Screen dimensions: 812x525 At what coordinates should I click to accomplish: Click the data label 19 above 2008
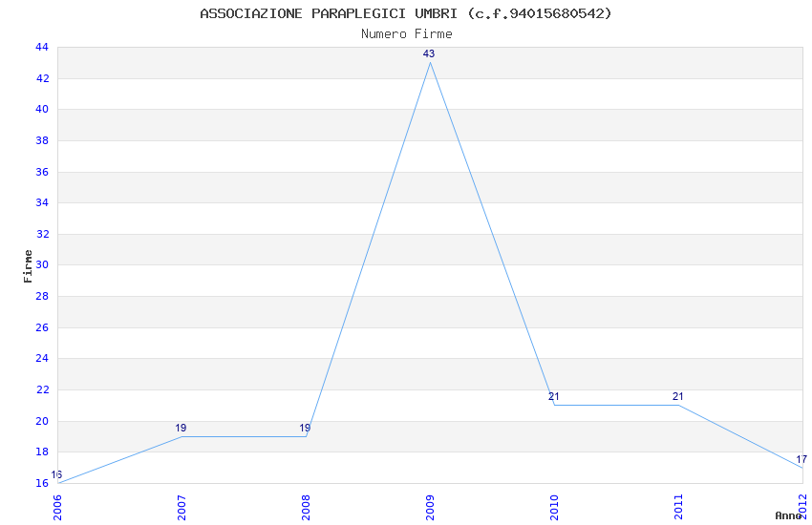click(x=305, y=428)
